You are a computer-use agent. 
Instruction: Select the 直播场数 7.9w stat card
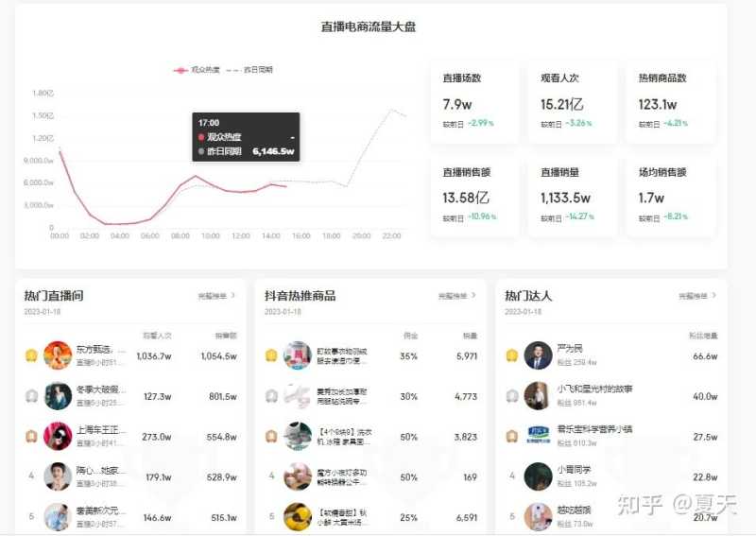pyautogui.click(x=475, y=102)
